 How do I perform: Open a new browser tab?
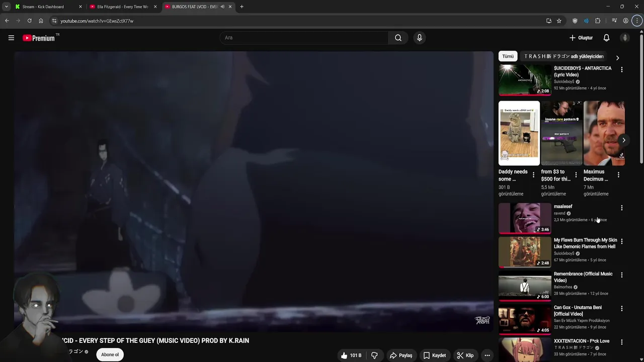coord(242,7)
